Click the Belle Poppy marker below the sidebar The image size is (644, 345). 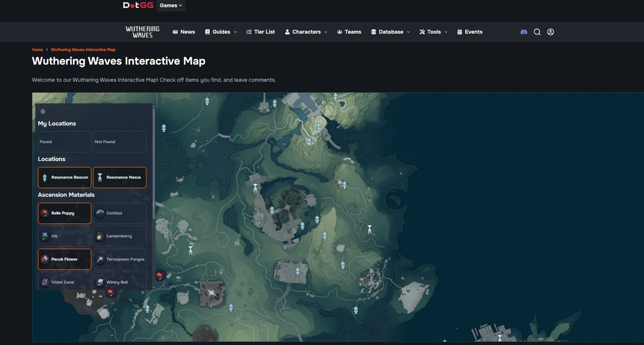tap(110, 292)
